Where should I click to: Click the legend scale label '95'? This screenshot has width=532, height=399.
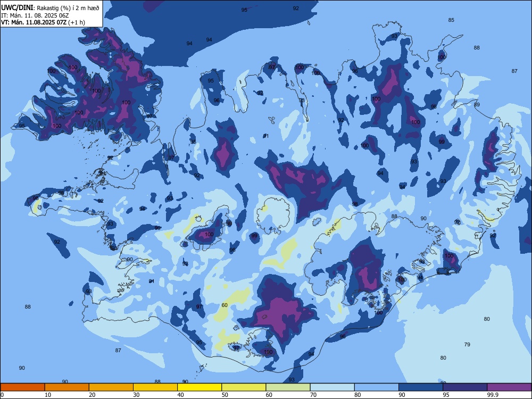[x=446, y=395]
